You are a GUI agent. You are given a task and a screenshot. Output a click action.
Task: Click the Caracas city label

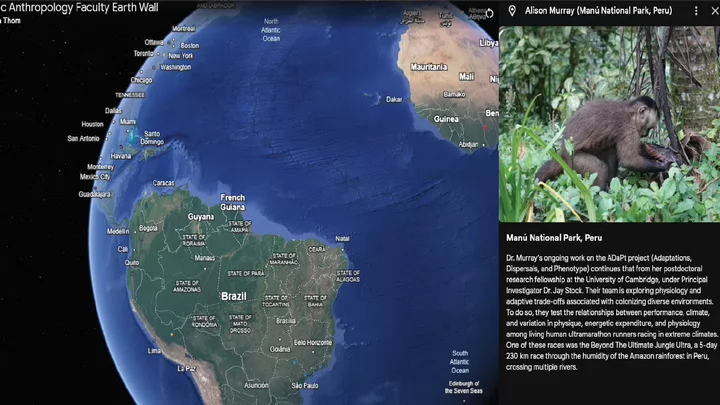(x=163, y=183)
